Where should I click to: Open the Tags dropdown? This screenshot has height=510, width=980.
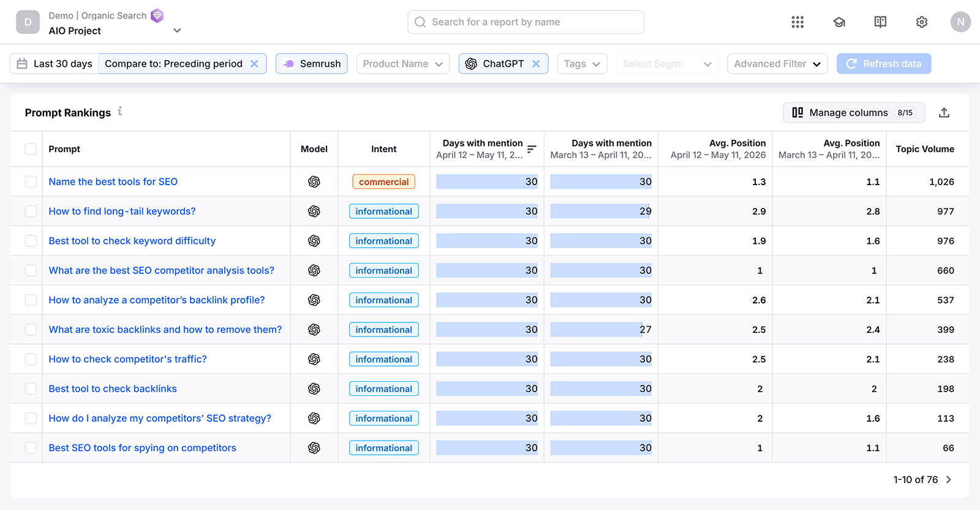pyautogui.click(x=582, y=64)
